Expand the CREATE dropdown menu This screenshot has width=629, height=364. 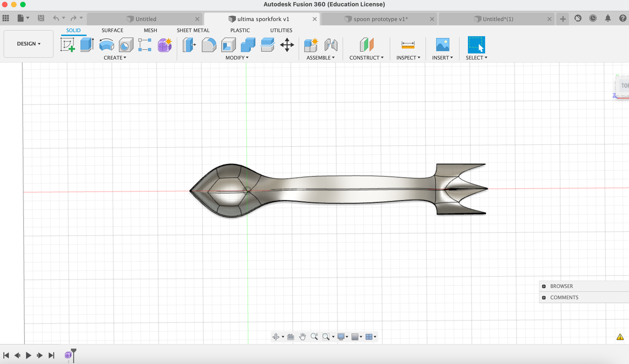point(115,57)
